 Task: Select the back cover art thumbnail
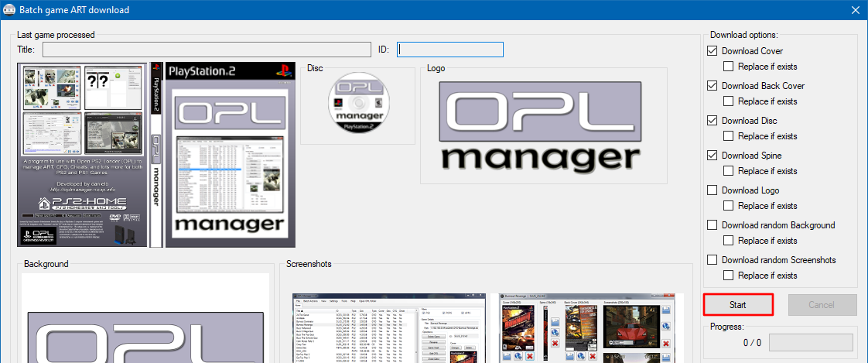(x=83, y=155)
